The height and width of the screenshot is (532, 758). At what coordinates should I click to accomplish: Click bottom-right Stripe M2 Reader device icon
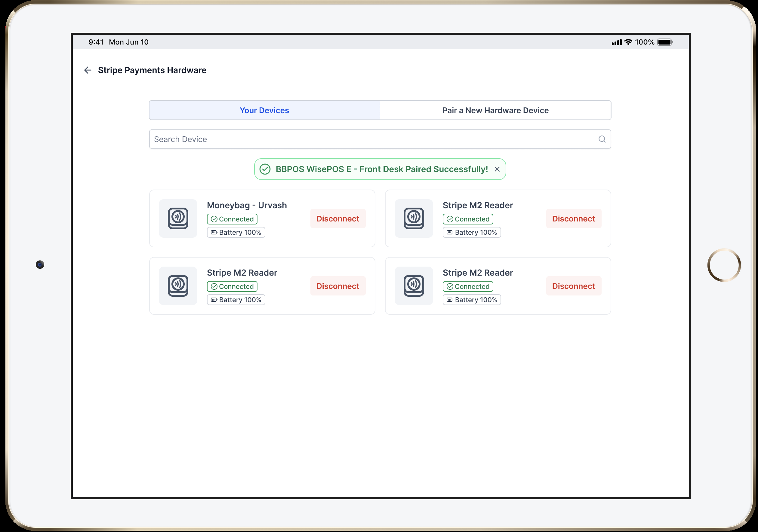(x=414, y=286)
